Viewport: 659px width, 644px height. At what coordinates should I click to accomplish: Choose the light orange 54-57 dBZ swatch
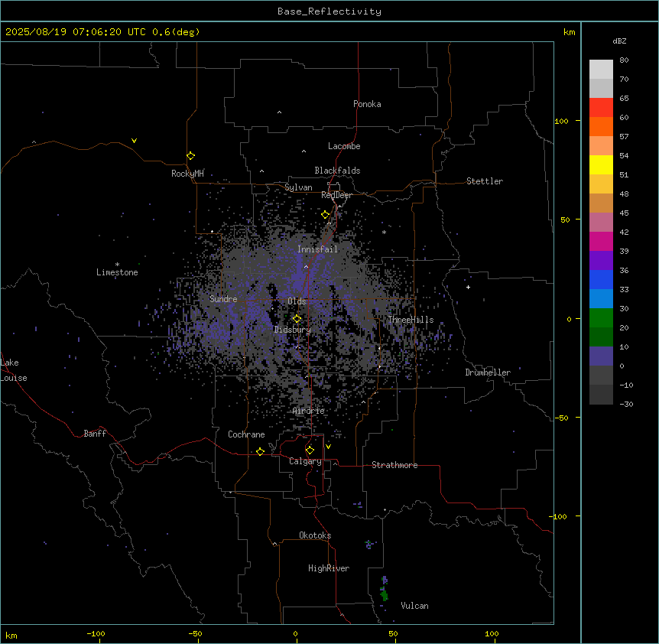601,146
